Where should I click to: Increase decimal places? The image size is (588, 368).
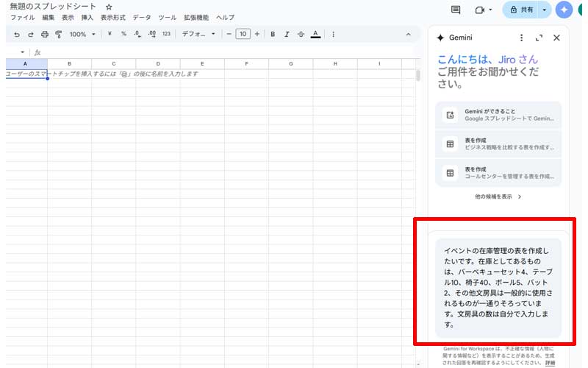click(x=152, y=34)
